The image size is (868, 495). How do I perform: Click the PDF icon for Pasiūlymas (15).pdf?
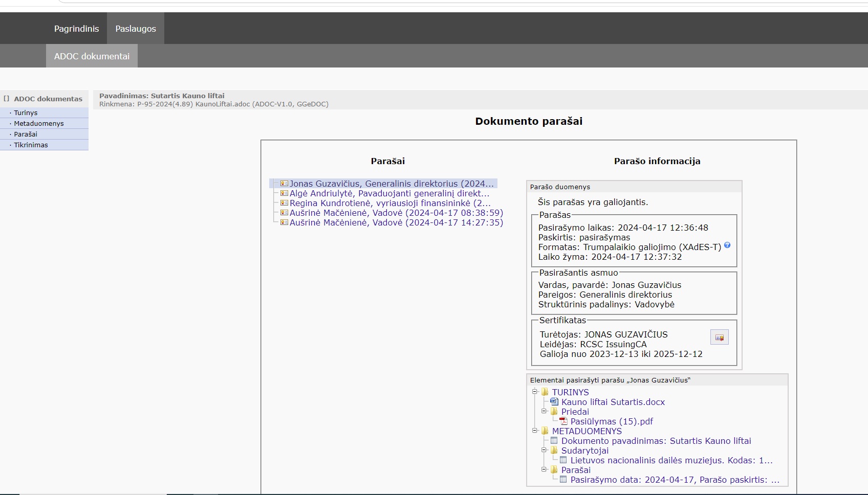(x=563, y=421)
